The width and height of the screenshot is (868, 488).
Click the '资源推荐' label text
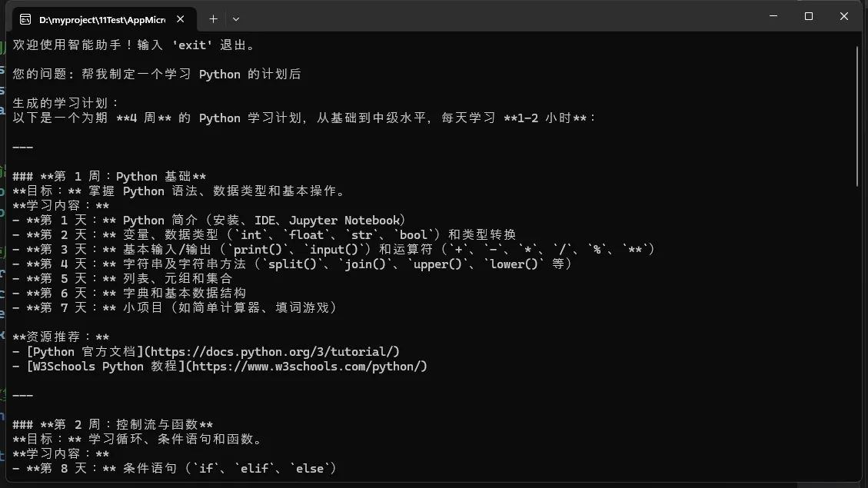tap(61, 337)
